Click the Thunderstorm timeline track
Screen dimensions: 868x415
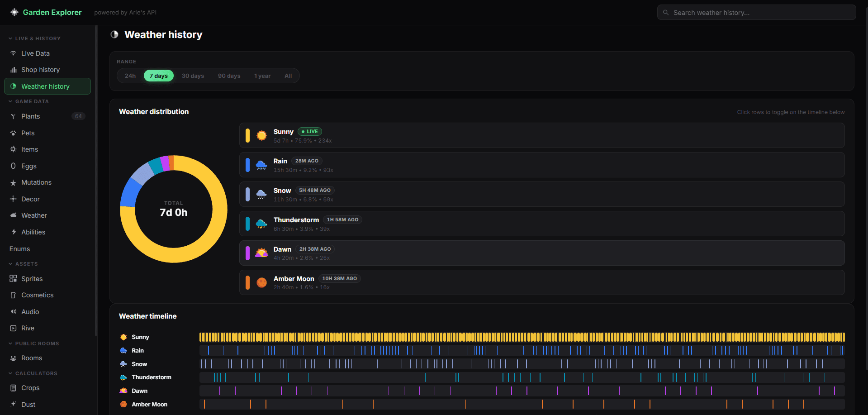(522, 377)
